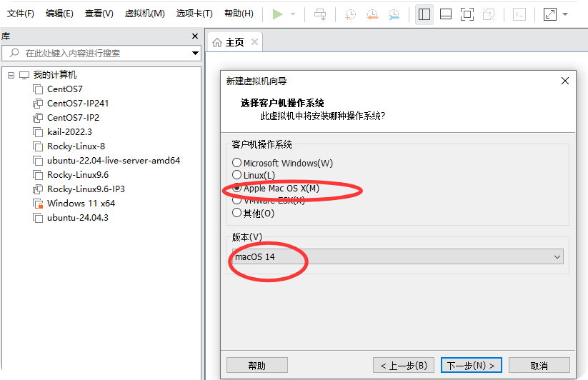Switch to the 主页 tab
Screen dimensions: 588x380
[x=235, y=42]
